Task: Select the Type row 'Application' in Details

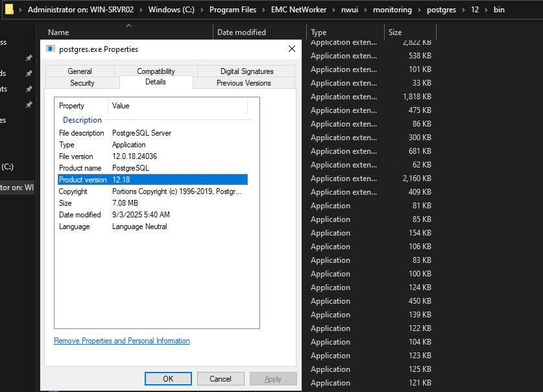Action: pyautogui.click(x=152, y=145)
